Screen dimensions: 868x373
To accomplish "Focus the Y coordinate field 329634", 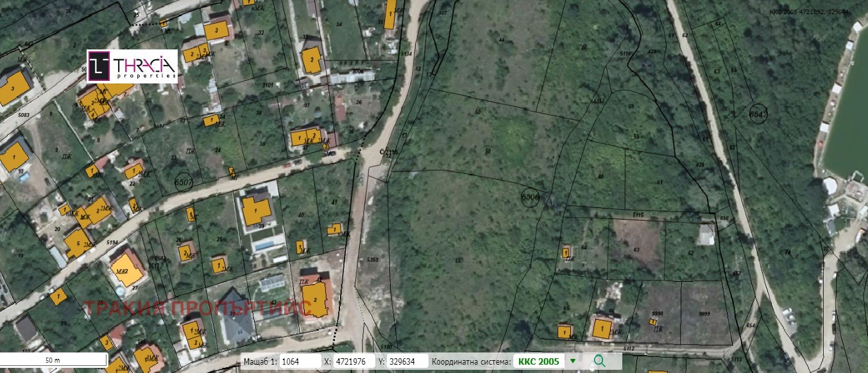I will click(407, 361).
